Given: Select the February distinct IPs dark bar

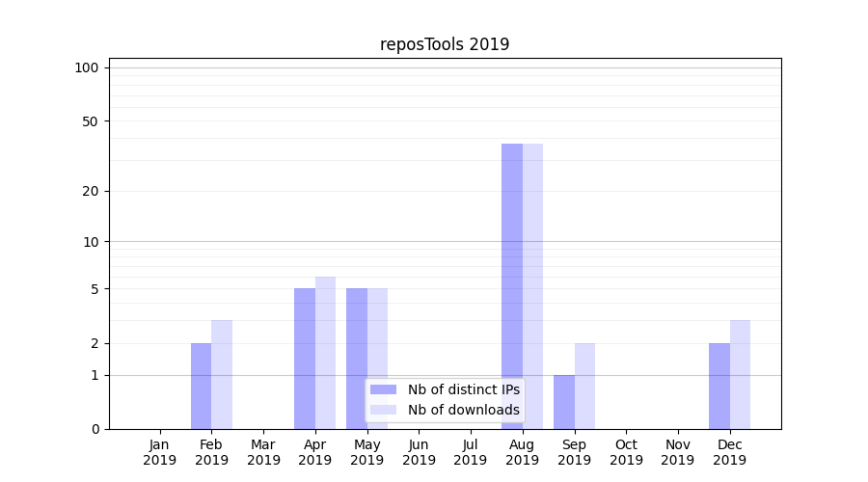Looking at the screenshot, I should pos(201,386).
